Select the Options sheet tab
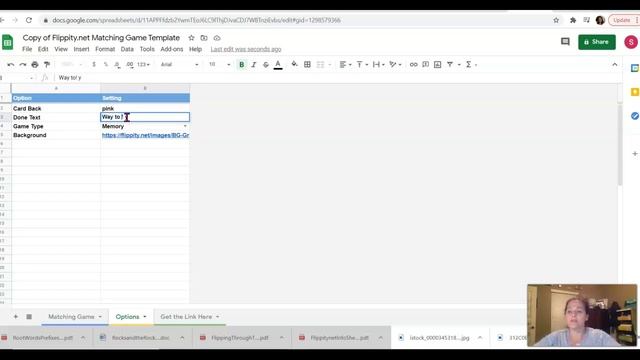640x360 pixels. pyautogui.click(x=127, y=317)
